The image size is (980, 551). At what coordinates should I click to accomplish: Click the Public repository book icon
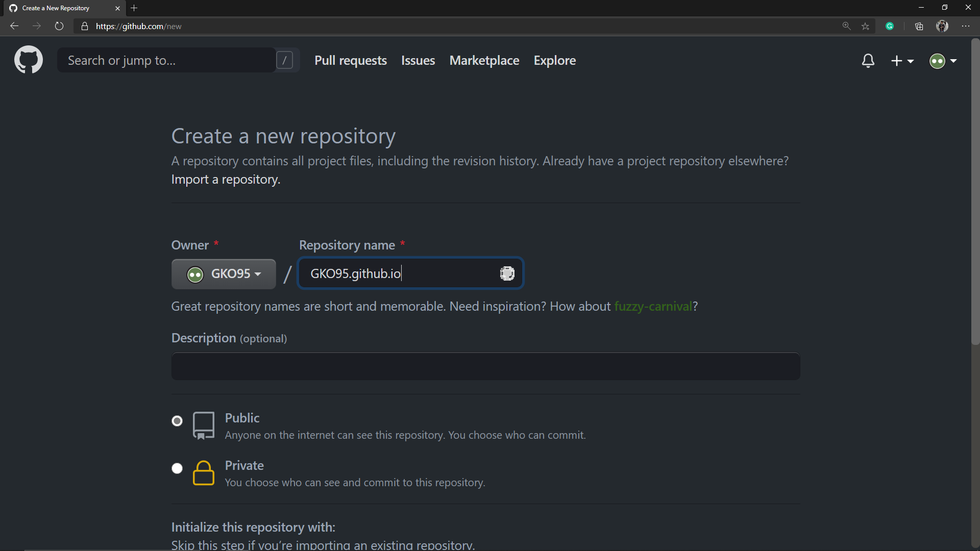pyautogui.click(x=204, y=425)
